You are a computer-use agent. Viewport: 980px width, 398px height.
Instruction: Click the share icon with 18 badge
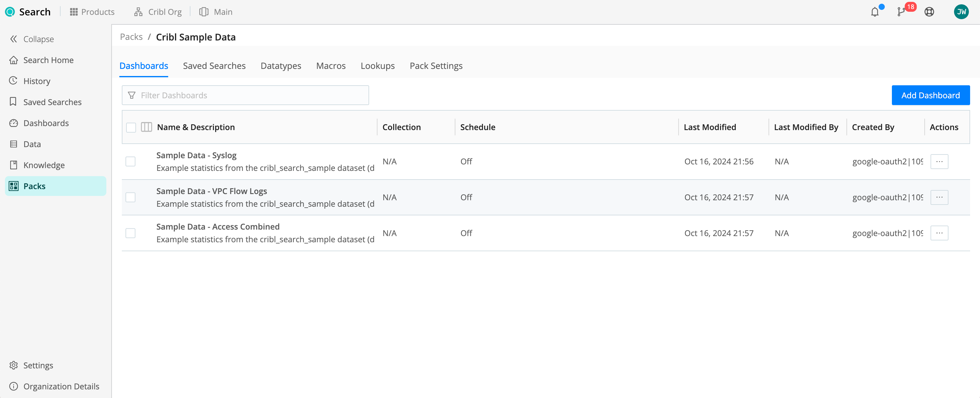pos(901,12)
